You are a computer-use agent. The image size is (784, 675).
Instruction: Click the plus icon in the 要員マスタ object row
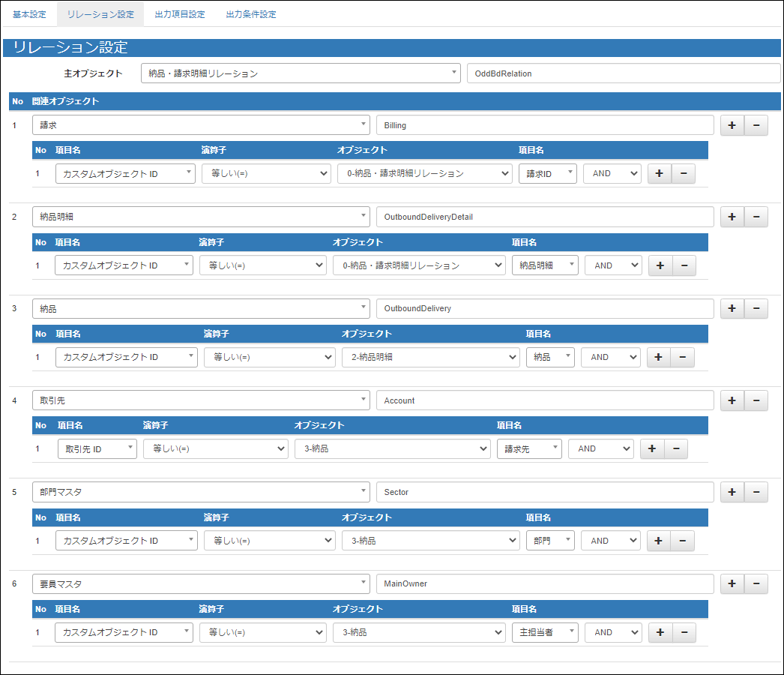click(732, 584)
